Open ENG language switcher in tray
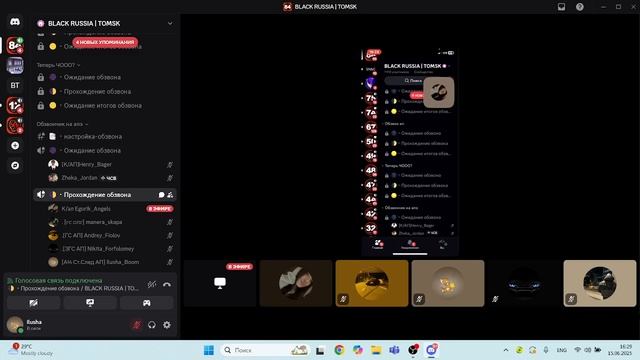 coord(562,350)
